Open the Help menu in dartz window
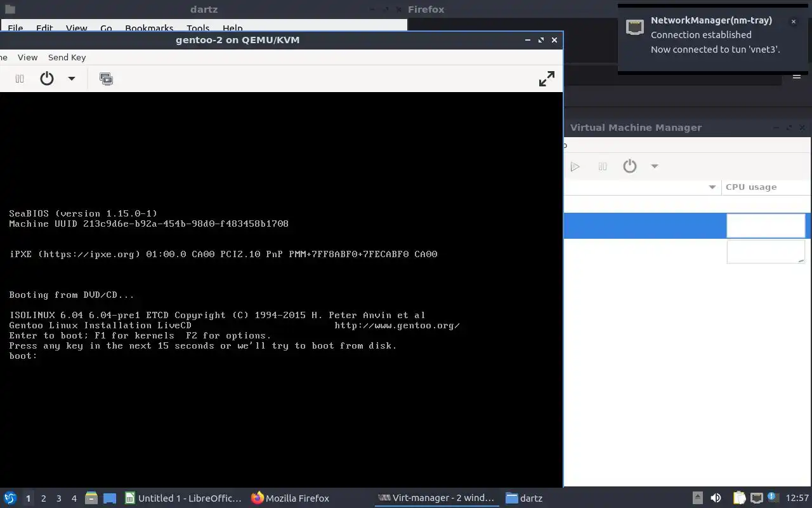Screen dimensions: 812x508 pos(232,28)
